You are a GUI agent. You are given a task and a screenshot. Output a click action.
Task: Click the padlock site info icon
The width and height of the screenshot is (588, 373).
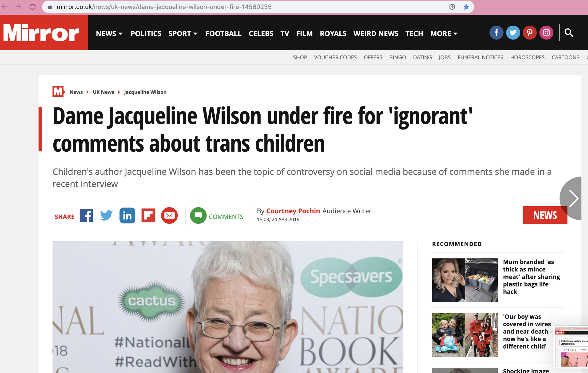pos(50,7)
